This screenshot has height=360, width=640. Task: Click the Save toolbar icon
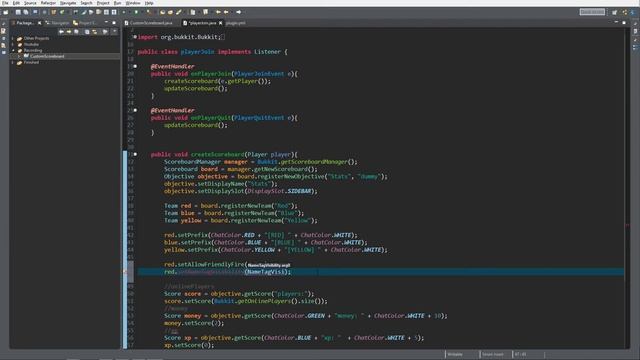click(18, 12)
